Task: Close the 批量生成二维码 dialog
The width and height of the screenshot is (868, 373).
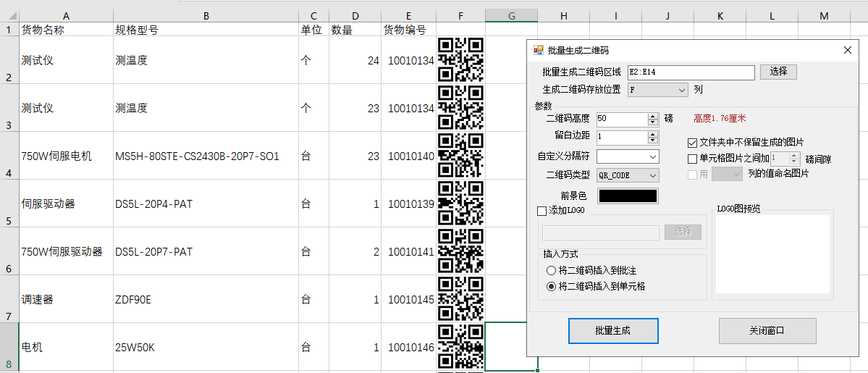Action: (x=847, y=51)
